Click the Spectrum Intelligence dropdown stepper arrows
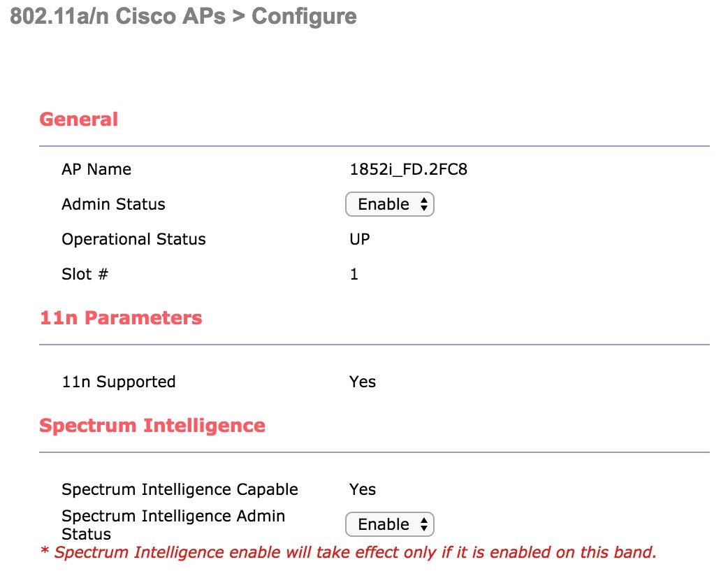728x576 pixels. (423, 524)
